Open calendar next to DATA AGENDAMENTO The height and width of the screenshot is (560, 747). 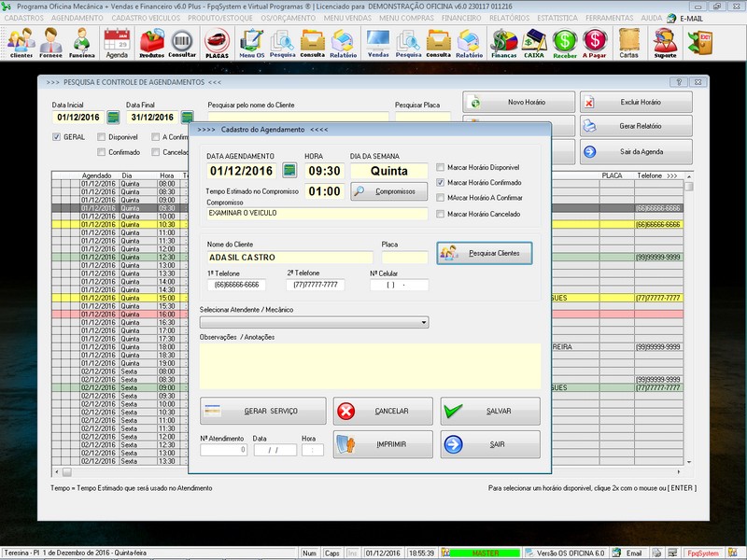289,170
